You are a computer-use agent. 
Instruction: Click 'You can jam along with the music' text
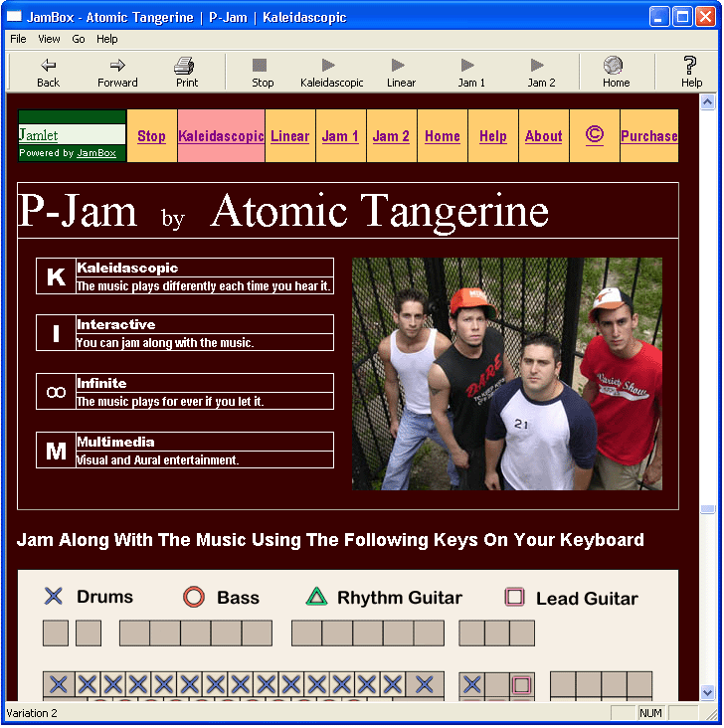[x=165, y=343]
